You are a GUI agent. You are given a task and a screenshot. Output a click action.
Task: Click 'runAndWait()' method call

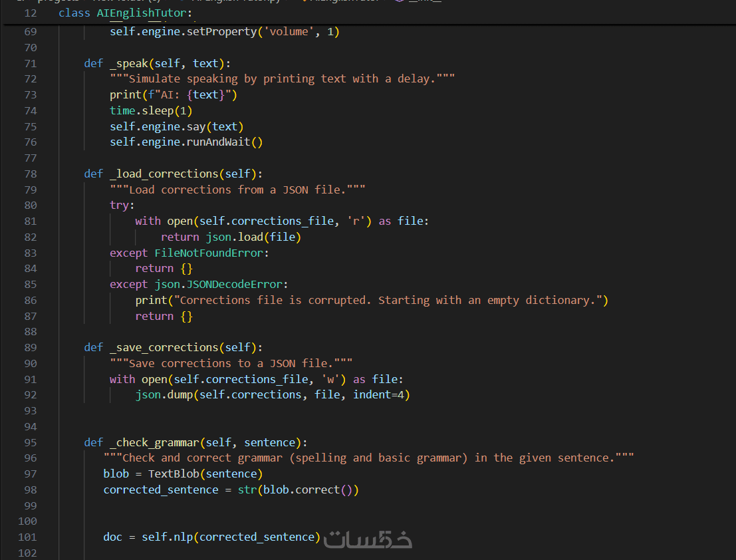pyautogui.click(x=225, y=142)
